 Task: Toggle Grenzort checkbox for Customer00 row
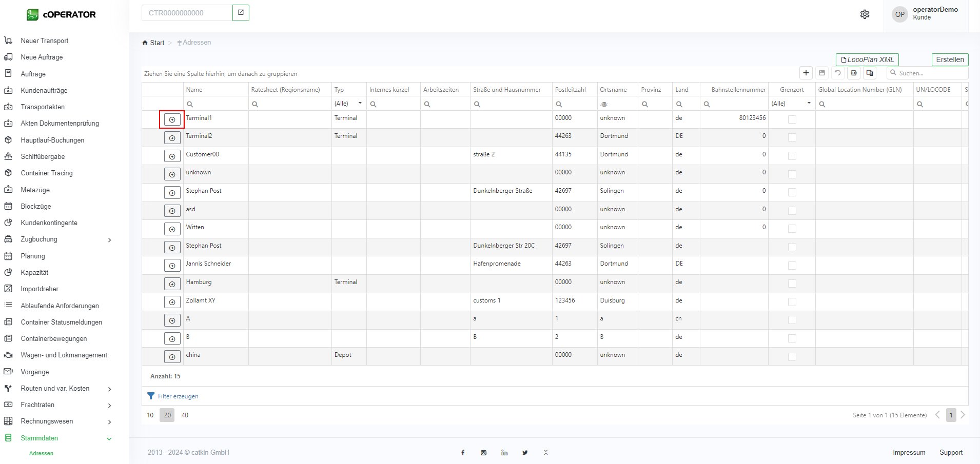click(792, 156)
